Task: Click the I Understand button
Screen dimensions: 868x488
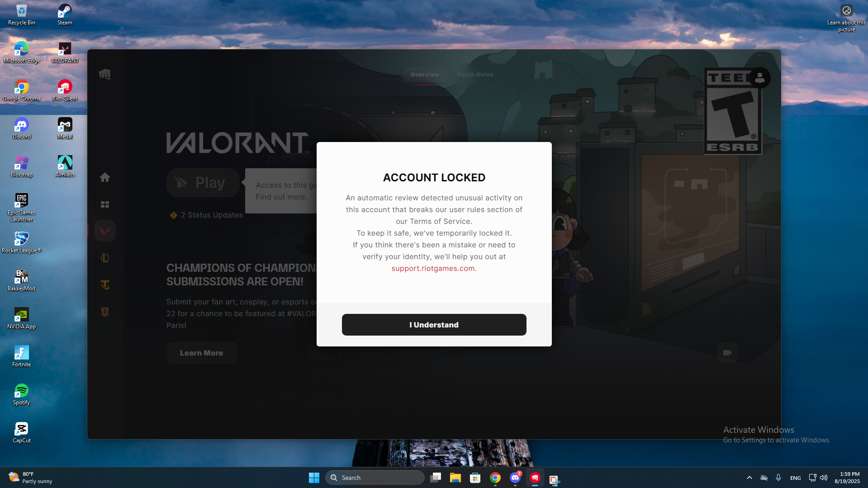Action: click(434, 325)
